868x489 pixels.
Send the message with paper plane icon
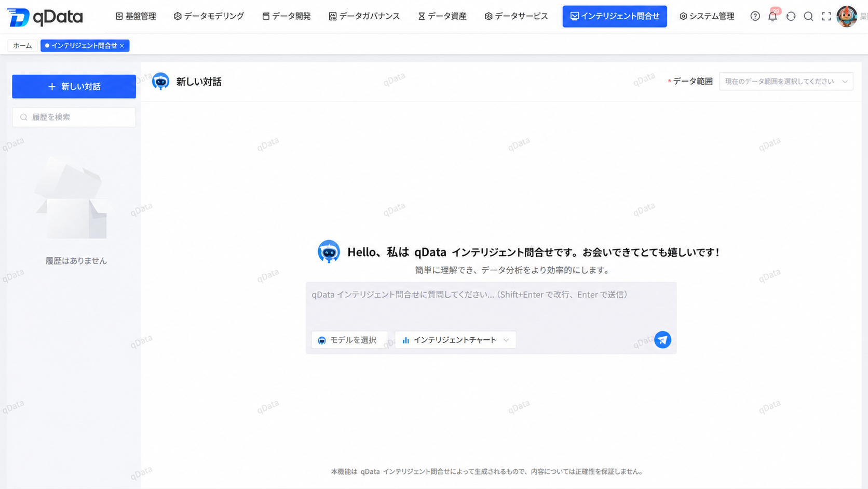pyautogui.click(x=662, y=340)
